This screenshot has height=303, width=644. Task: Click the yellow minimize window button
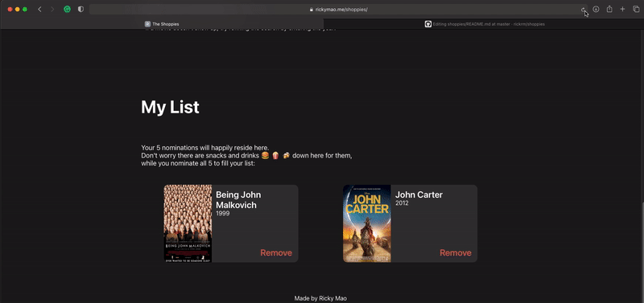click(17, 10)
